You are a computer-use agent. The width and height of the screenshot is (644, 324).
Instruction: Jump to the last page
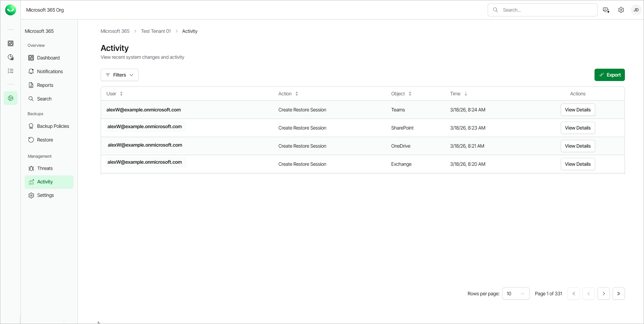point(618,294)
